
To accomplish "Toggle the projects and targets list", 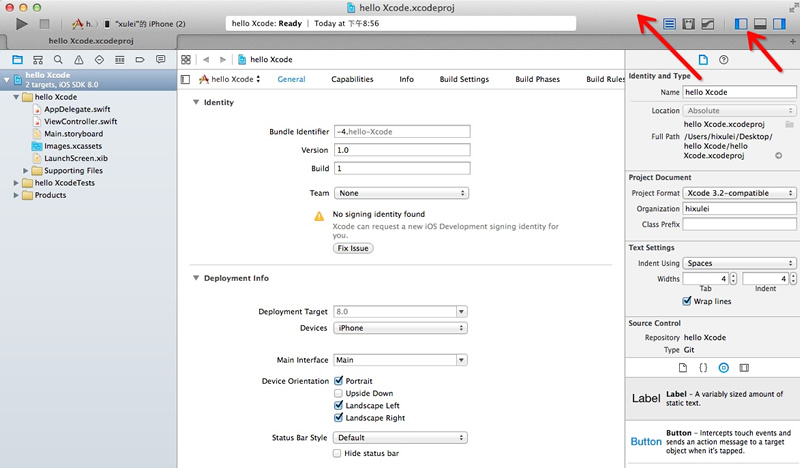I will 185,79.
